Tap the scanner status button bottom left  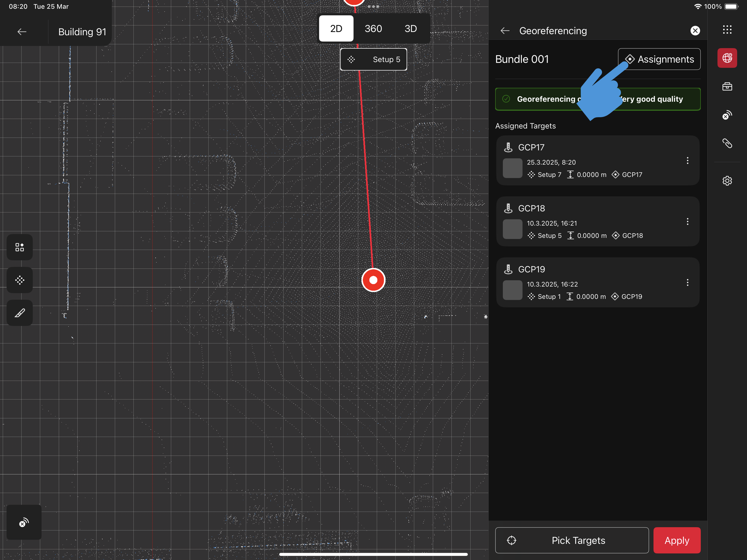tap(24, 522)
